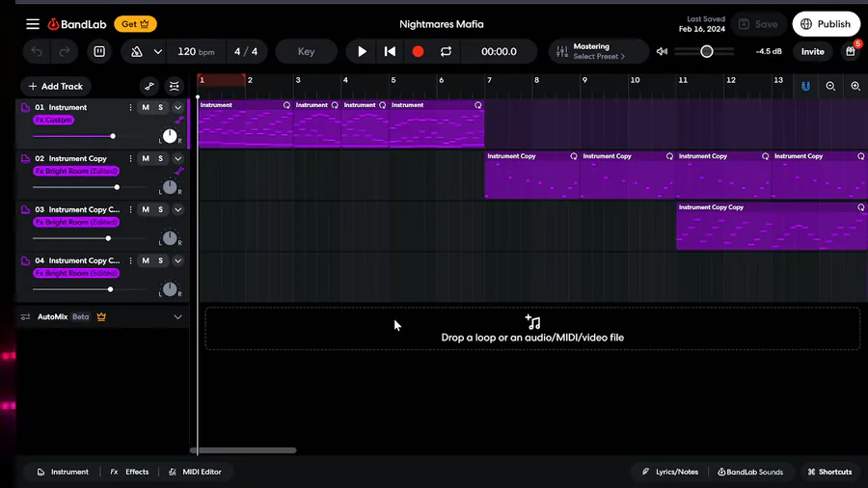The width and height of the screenshot is (868, 488).
Task: Open Fx Custom effects on track 01
Action: 53,120
